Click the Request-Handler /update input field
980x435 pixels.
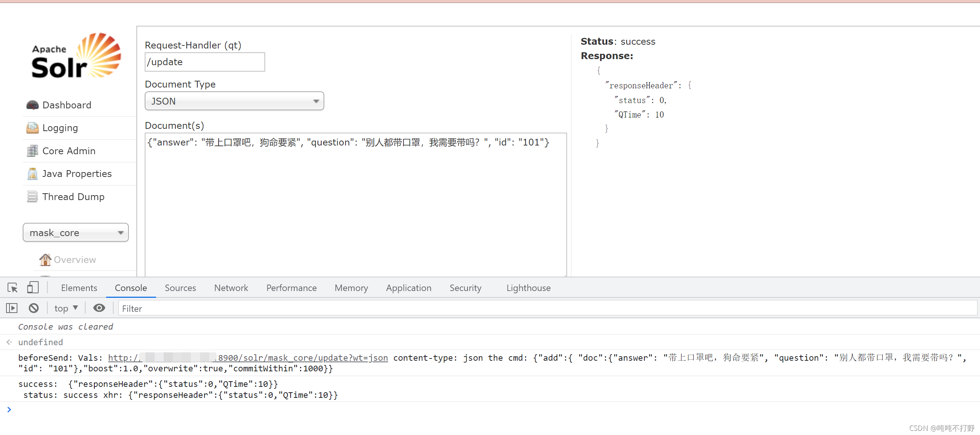[x=205, y=62]
